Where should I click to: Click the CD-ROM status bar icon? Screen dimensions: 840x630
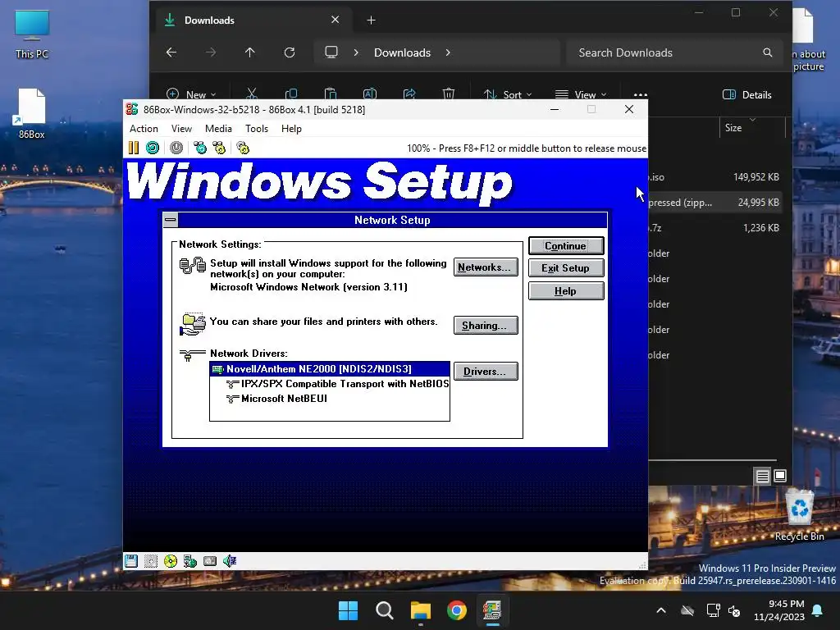pos(171,561)
